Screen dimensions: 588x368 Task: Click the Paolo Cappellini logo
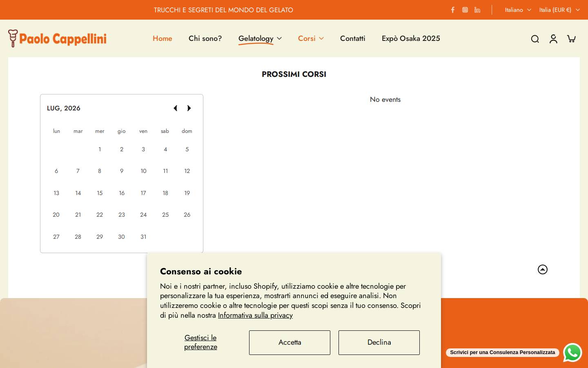pyautogui.click(x=57, y=38)
